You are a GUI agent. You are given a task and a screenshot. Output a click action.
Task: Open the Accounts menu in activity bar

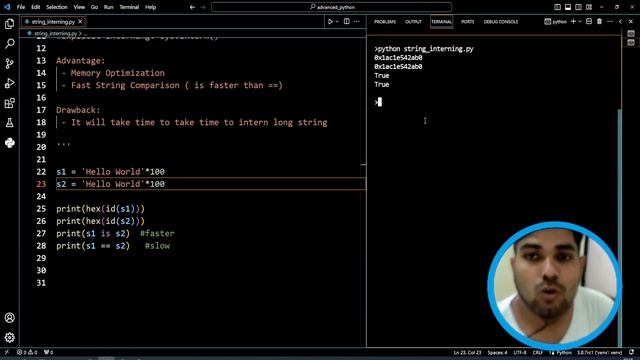pyautogui.click(x=9, y=318)
